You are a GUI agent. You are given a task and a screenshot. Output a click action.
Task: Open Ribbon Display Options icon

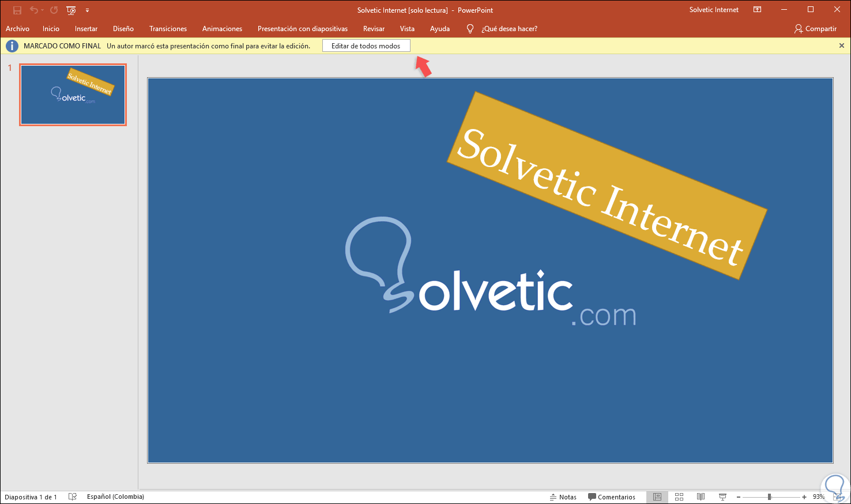pyautogui.click(x=758, y=10)
